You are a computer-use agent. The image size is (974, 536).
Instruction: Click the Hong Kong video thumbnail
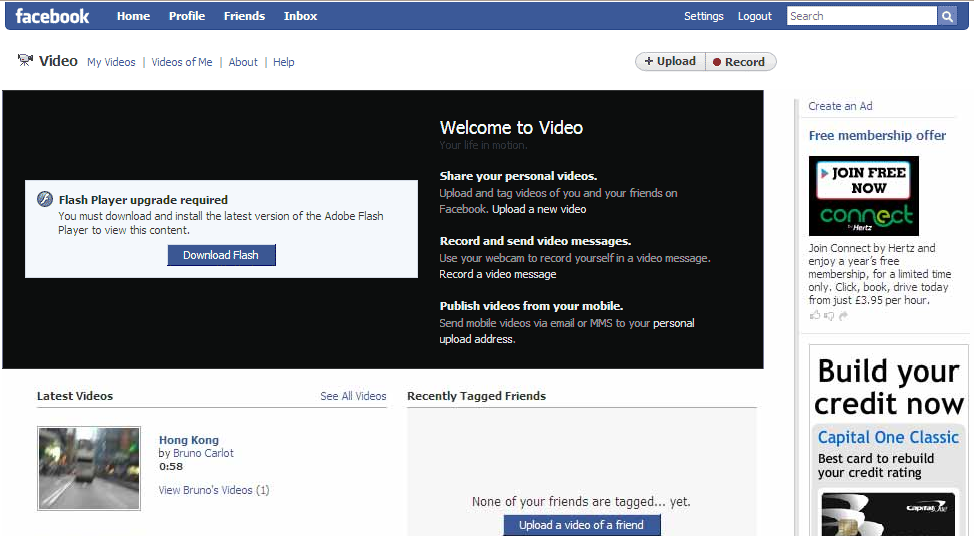pos(89,468)
